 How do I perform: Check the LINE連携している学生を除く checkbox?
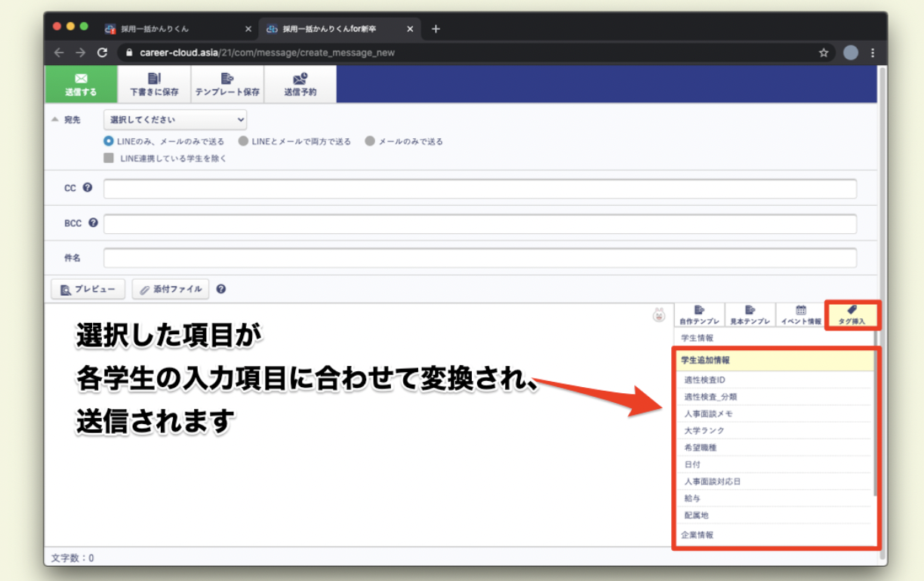coord(110,158)
